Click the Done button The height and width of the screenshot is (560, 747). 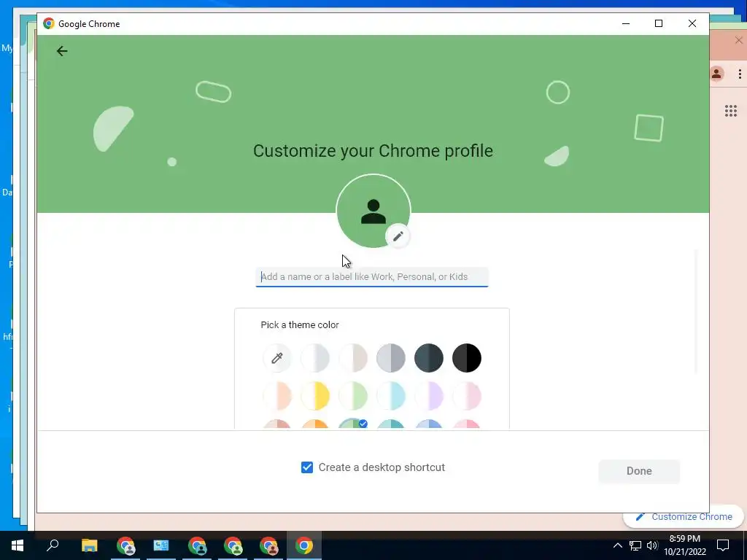click(x=639, y=471)
